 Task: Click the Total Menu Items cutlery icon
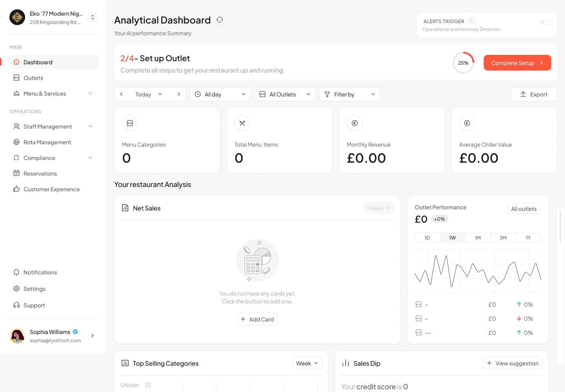[x=242, y=123]
